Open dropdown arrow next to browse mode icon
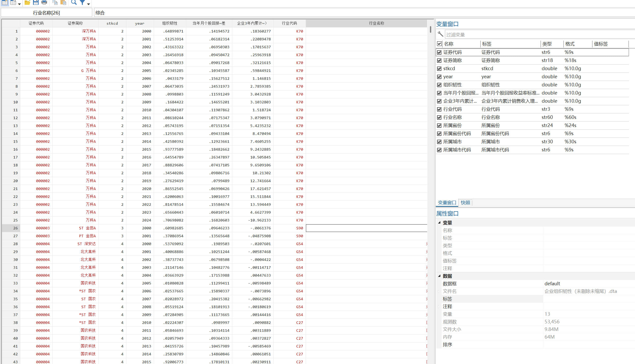This screenshot has height=364, width=635. [19, 4]
